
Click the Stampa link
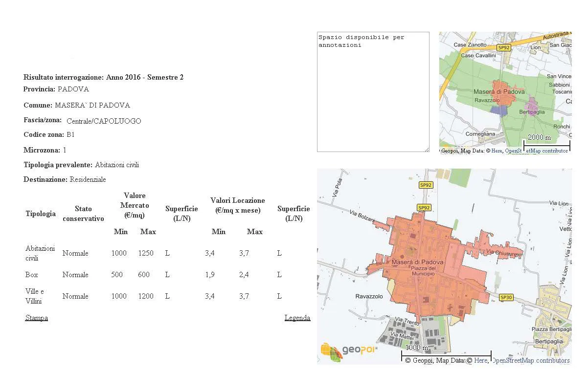[x=37, y=318]
